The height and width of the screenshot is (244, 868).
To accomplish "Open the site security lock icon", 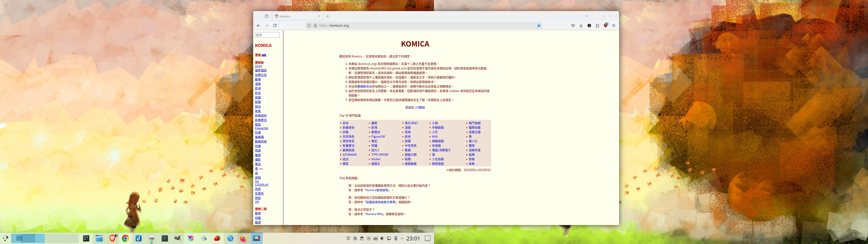I will pos(315,26).
